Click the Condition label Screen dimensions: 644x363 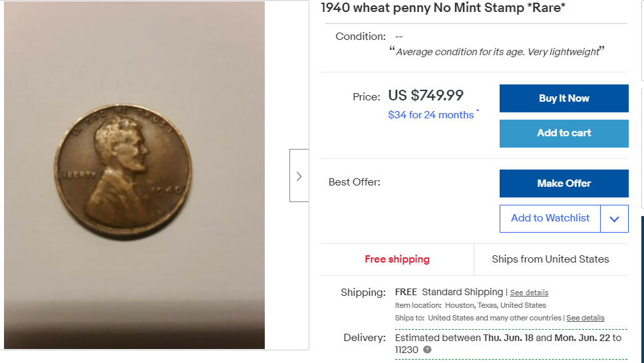[x=361, y=37]
